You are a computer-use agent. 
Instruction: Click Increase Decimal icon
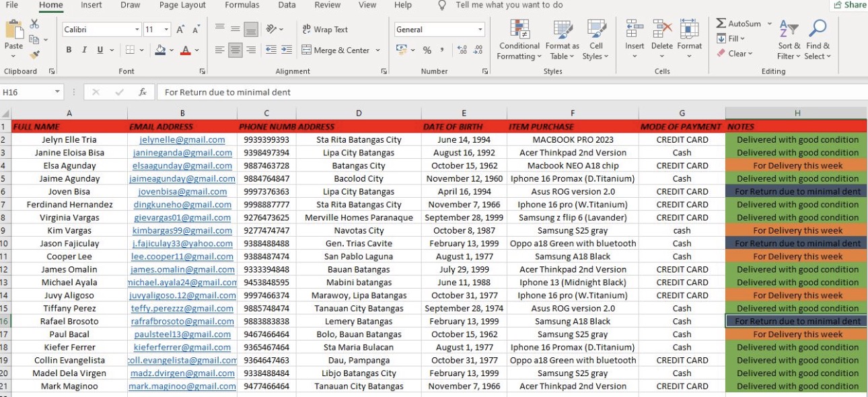click(x=462, y=50)
